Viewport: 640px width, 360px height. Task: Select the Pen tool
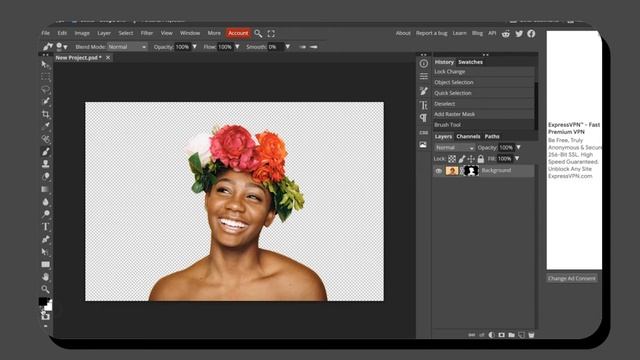(x=45, y=239)
